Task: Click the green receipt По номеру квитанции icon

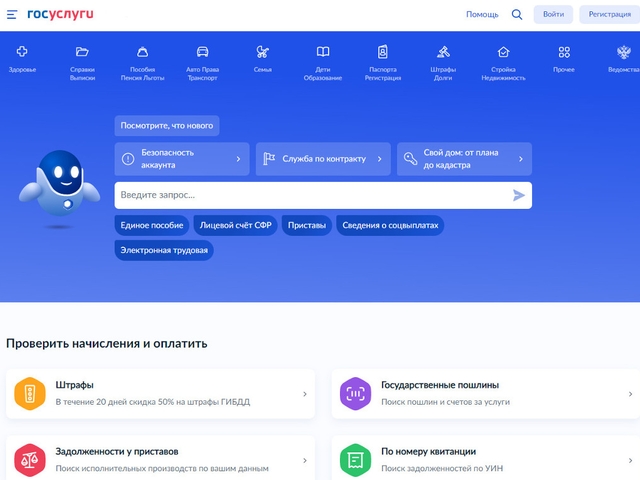Action: click(356, 460)
